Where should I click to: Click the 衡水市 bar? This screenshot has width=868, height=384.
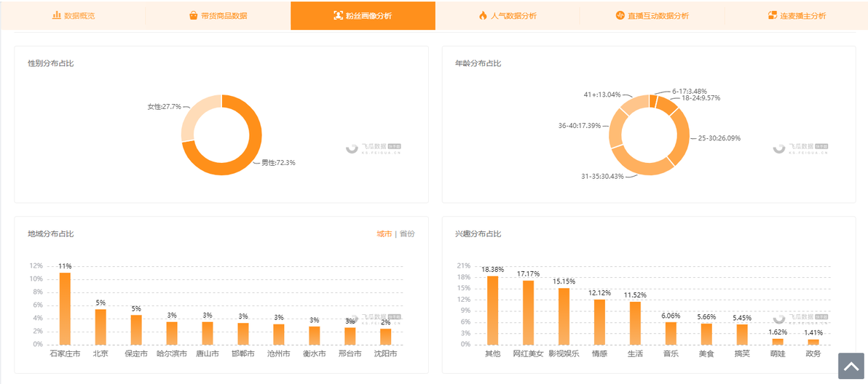click(315, 335)
